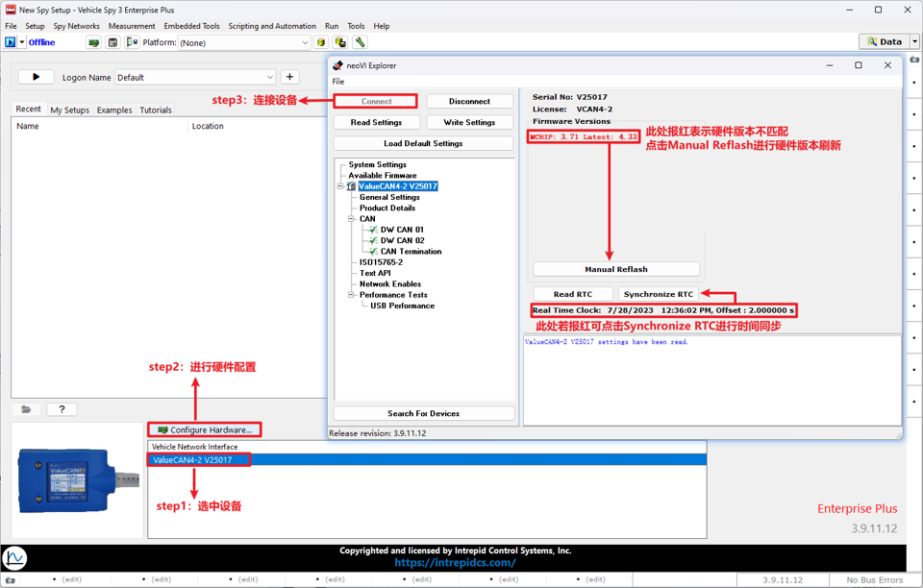
Task: Click the Configure Hardware button
Action: (204, 429)
